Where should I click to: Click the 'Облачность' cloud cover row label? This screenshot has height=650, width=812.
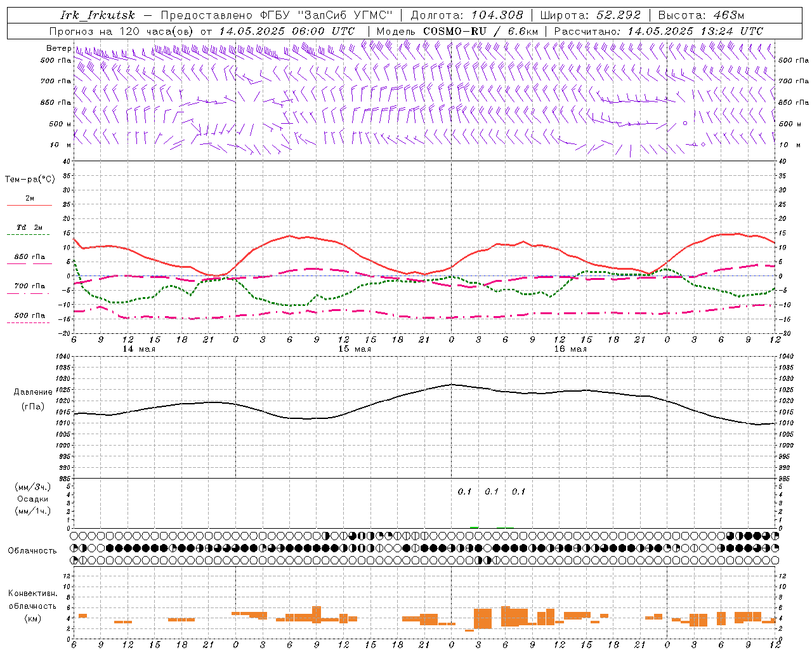(32, 551)
